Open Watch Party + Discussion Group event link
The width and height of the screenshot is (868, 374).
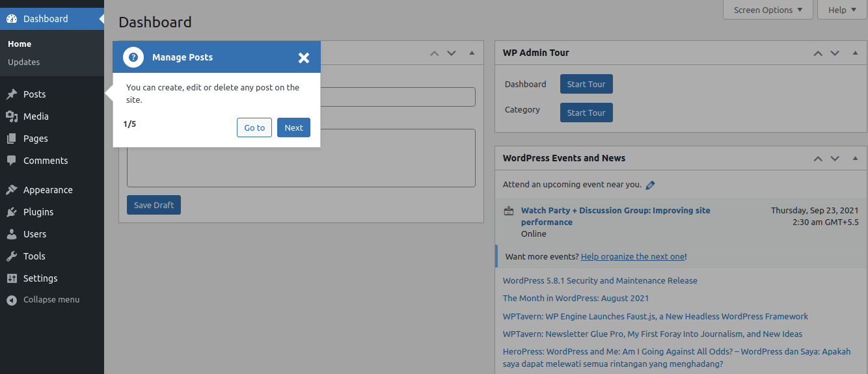pos(616,216)
